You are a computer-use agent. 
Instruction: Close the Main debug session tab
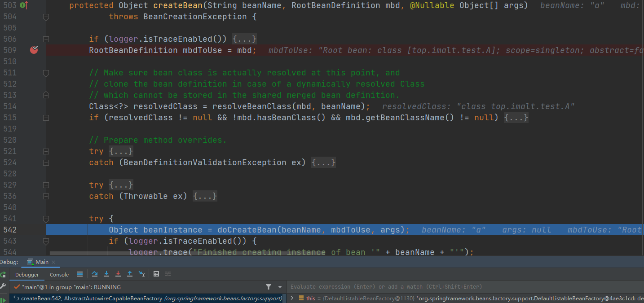point(53,262)
